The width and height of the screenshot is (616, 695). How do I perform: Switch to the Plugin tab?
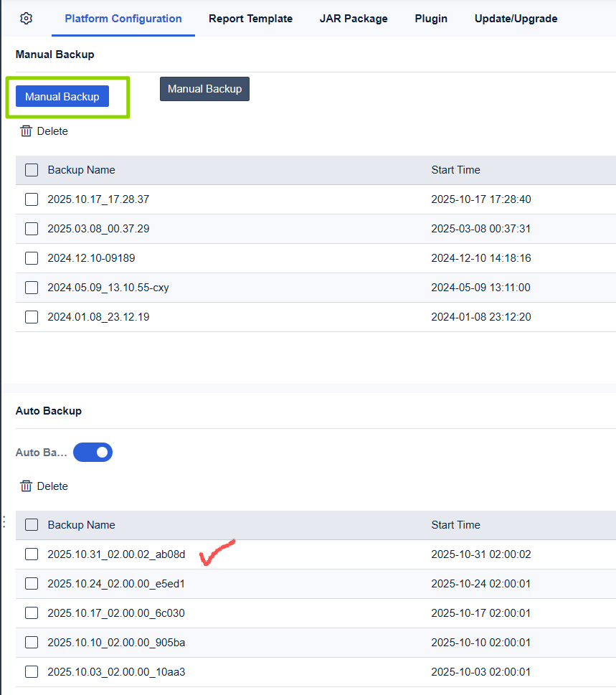pyautogui.click(x=431, y=19)
